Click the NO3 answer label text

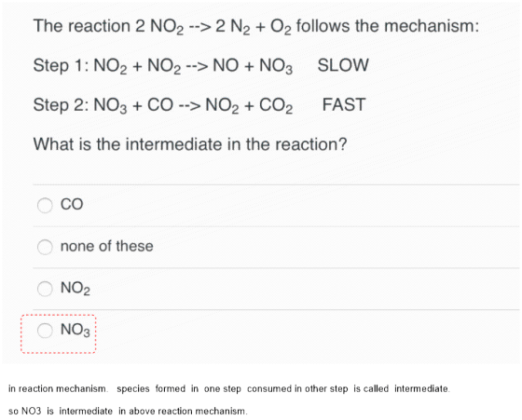(x=76, y=331)
